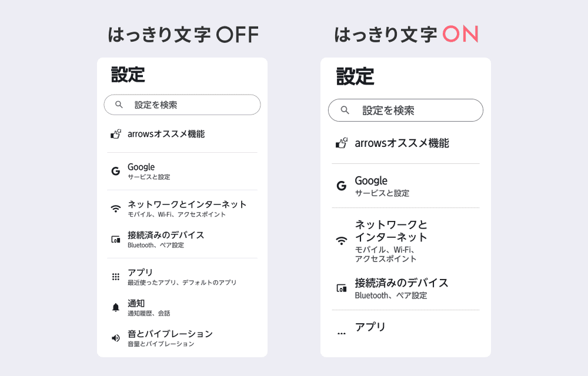Open arrowsオススメ機能 in the left panel
This screenshot has width=588, height=376.
point(182,134)
